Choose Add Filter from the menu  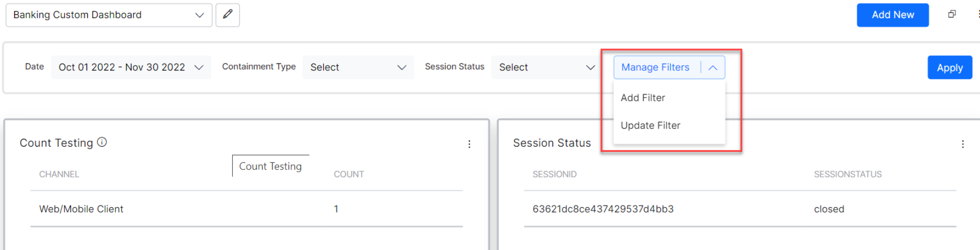643,98
